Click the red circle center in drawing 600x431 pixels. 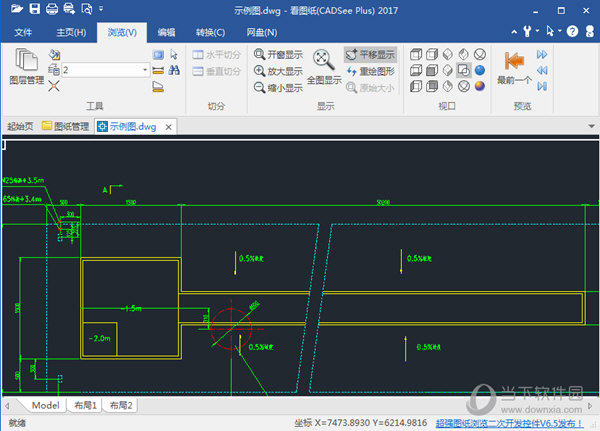coord(231,328)
